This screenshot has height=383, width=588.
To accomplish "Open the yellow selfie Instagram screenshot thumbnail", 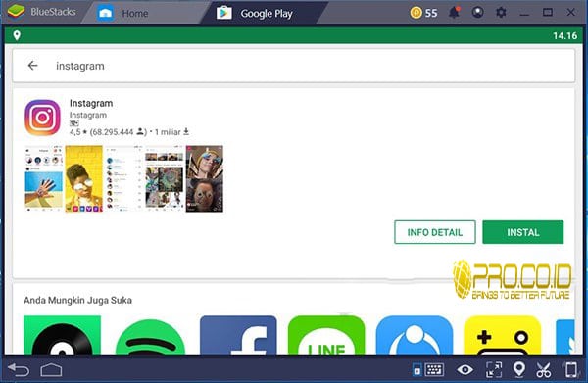I will tap(83, 178).
